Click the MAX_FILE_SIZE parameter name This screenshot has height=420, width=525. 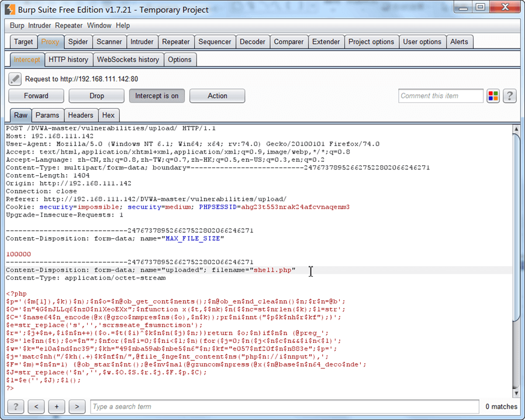pos(193,238)
